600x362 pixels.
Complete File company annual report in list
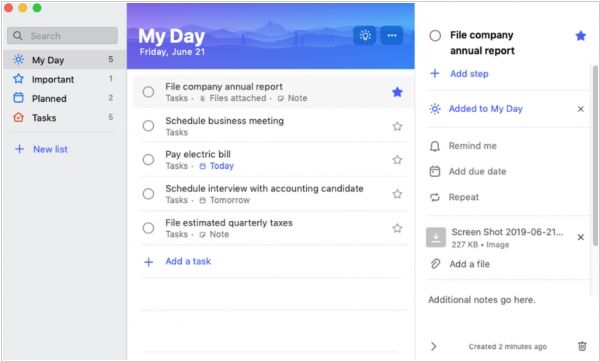tap(148, 92)
